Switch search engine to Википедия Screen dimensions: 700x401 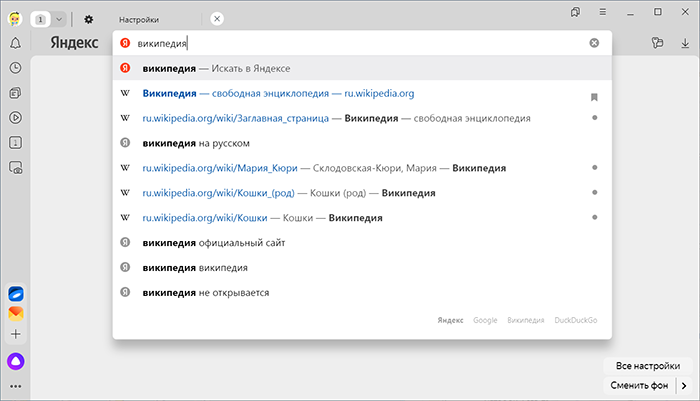click(526, 320)
